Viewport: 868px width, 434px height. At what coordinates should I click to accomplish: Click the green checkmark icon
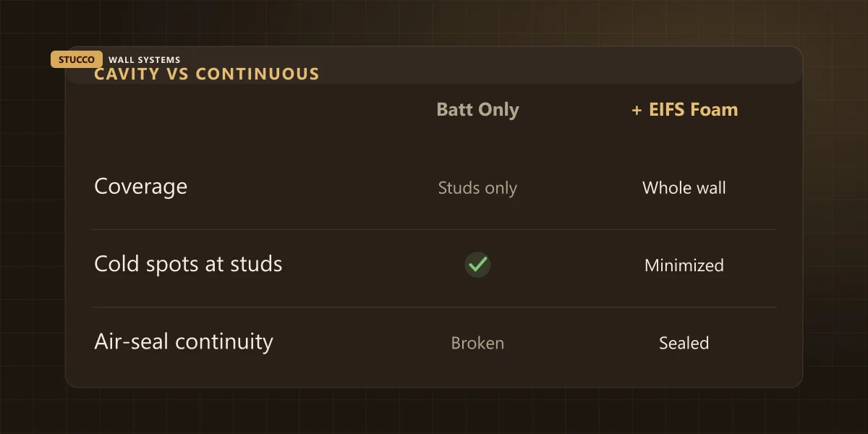[477, 265]
